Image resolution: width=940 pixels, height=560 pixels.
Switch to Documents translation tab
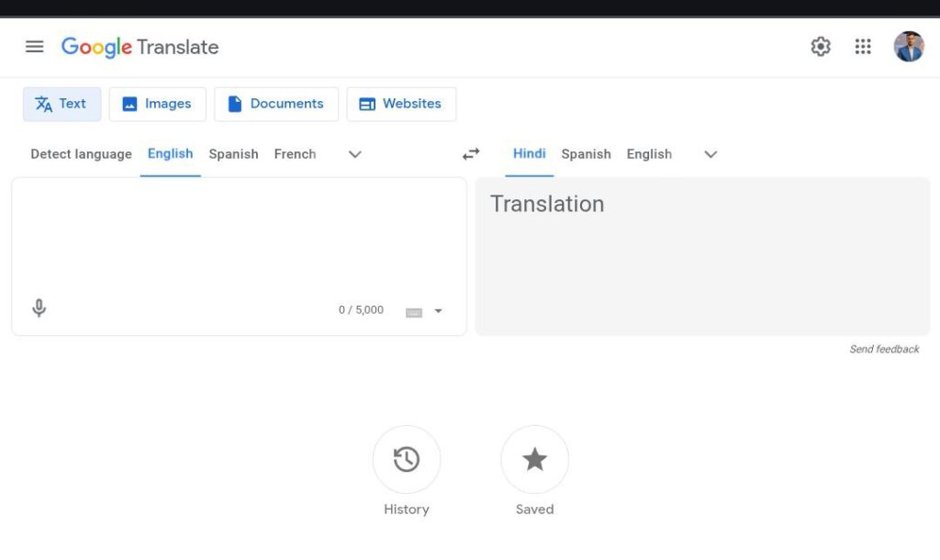(x=276, y=104)
